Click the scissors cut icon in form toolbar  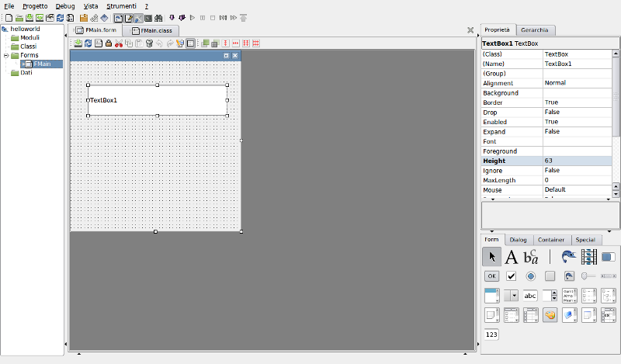coord(119,43)
